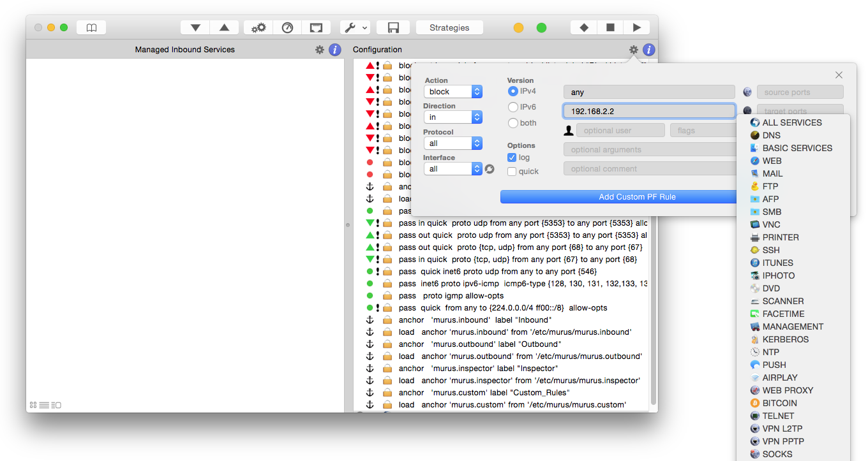Screen dimensions: 868x461
Task: Select the both version radio button
Action: [x=513, y=123]
